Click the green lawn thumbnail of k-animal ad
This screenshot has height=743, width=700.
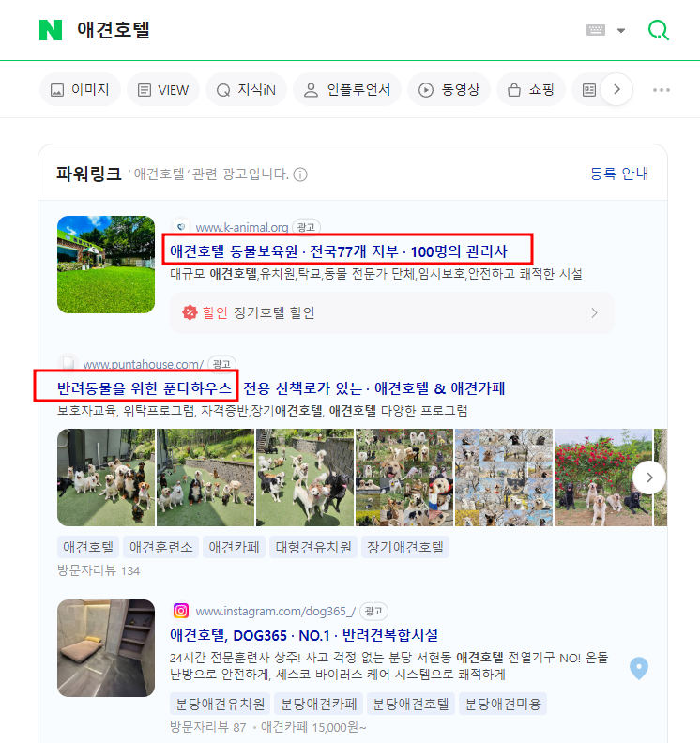[x=106, y=265]
